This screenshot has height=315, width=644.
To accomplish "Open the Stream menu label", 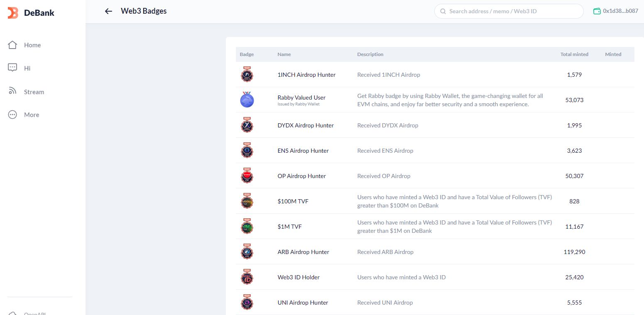I will point(34,92).
